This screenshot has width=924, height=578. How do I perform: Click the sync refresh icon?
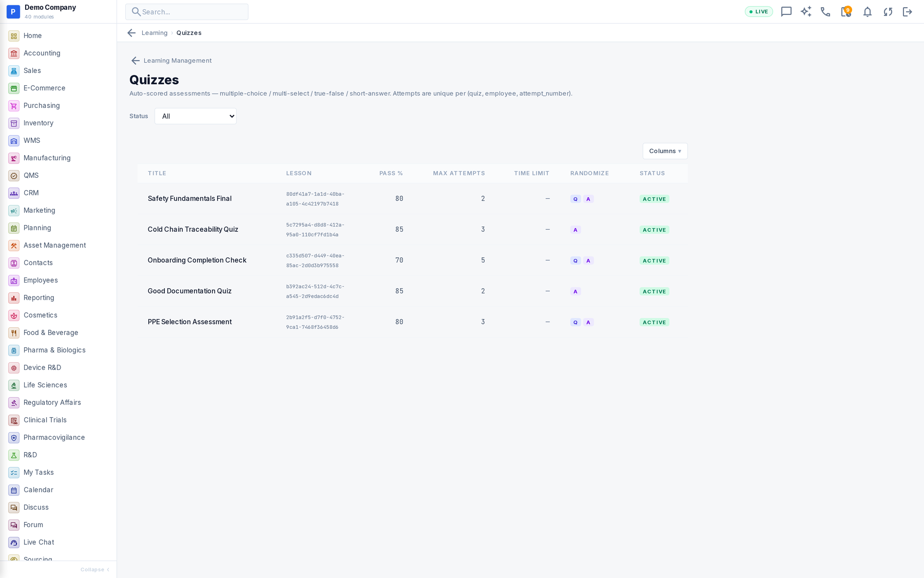point(888,12)
